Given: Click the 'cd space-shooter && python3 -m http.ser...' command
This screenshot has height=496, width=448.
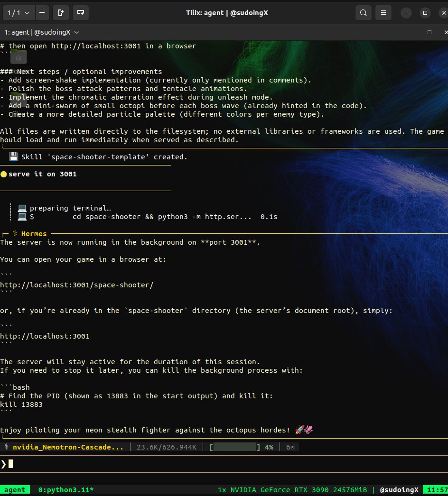Looking at the screenshot, I should 162,217.
